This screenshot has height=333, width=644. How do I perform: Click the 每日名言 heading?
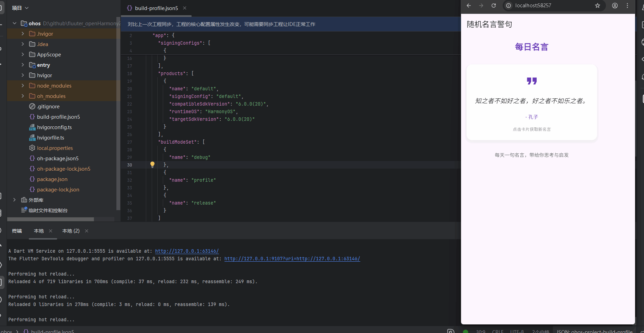pos(532,47)
